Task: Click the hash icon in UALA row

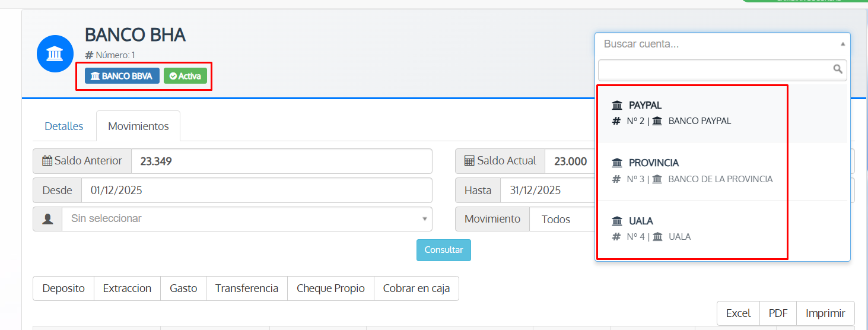Action: pos(616,237)
